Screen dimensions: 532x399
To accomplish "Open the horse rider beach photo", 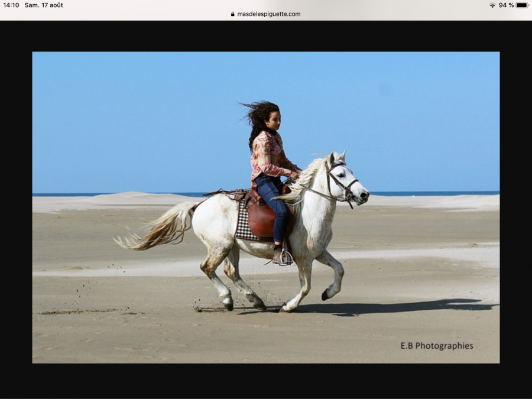I will pyautogui.click(x=265, y=207).
